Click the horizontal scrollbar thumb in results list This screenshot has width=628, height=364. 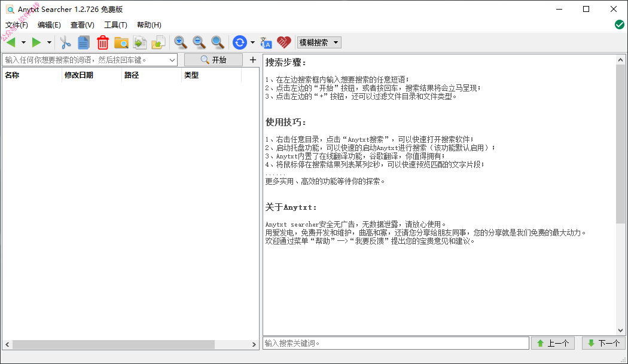[x=114, y=344]
